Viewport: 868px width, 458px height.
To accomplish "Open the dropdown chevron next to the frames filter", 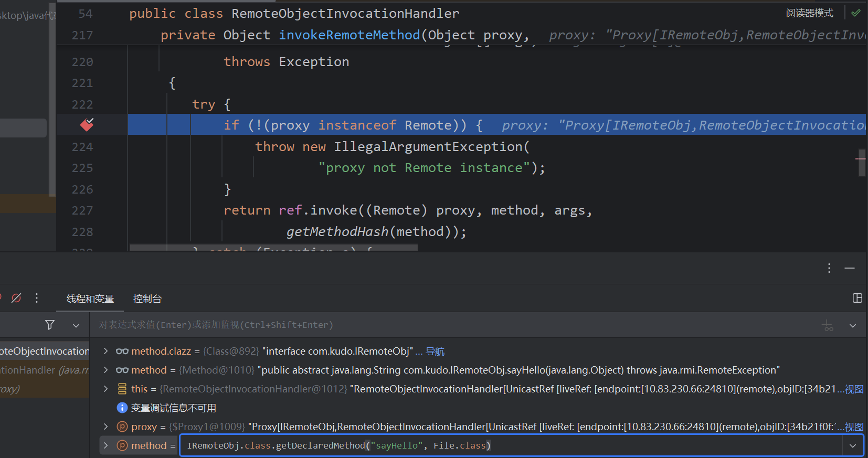I will click(76, 326).
